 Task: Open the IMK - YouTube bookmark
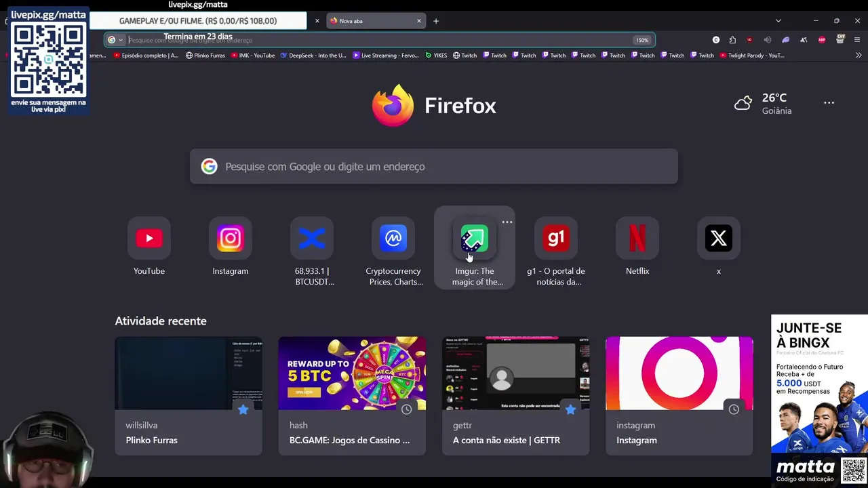pos(252,56)
